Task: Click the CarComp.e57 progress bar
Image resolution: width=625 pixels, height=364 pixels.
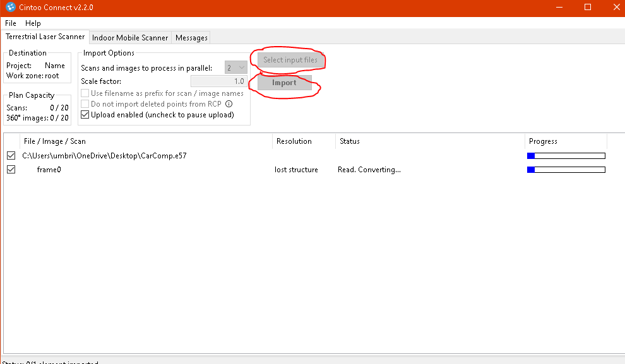Action: tap(566, 156)
